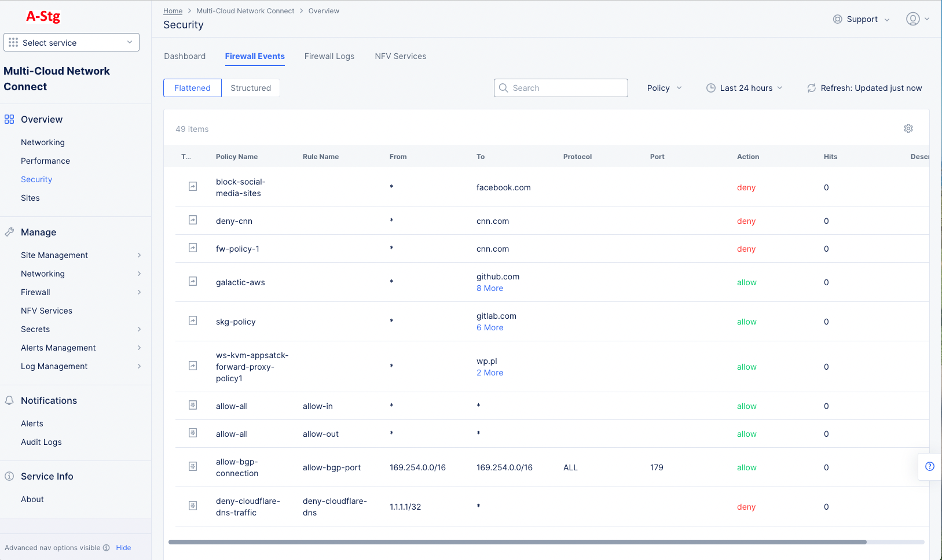Click the help question mark icon
942x560 pixels.
point(929,466)
